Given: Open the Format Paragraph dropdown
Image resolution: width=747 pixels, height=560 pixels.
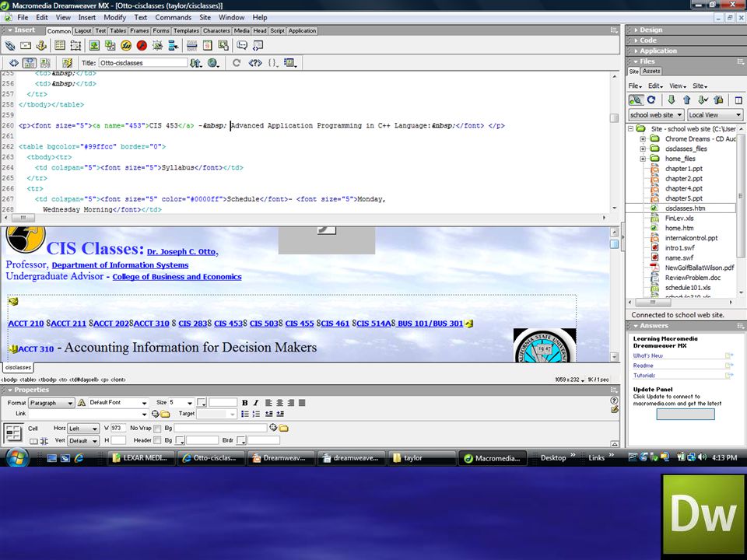Looking at the screenshot, I should 51,403.
